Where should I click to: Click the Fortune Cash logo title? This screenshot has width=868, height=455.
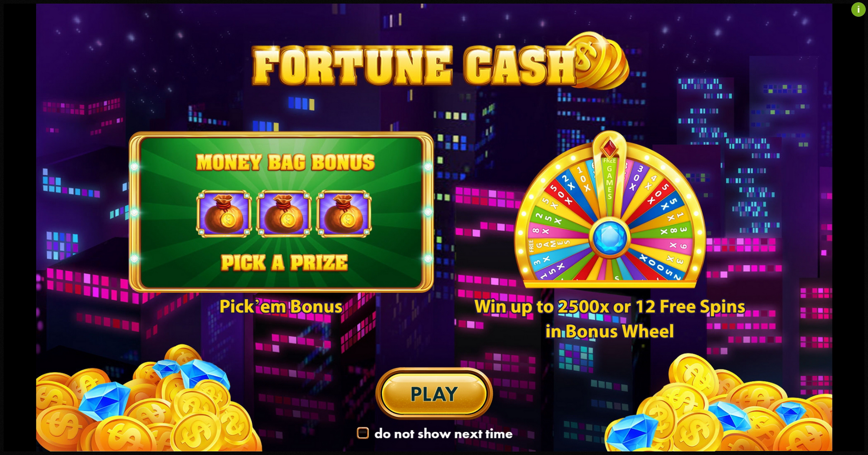(414, 66)
